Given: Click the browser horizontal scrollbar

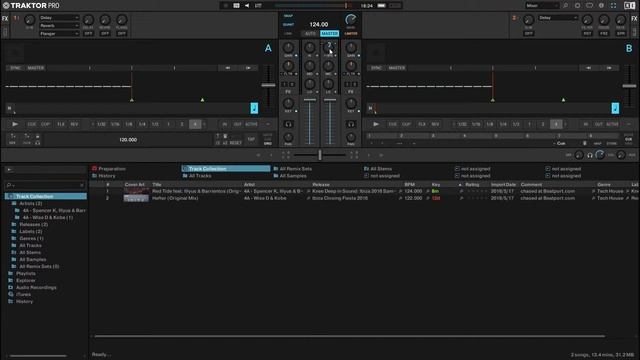Looking at the screenshot, I should [x=350, y=336].
